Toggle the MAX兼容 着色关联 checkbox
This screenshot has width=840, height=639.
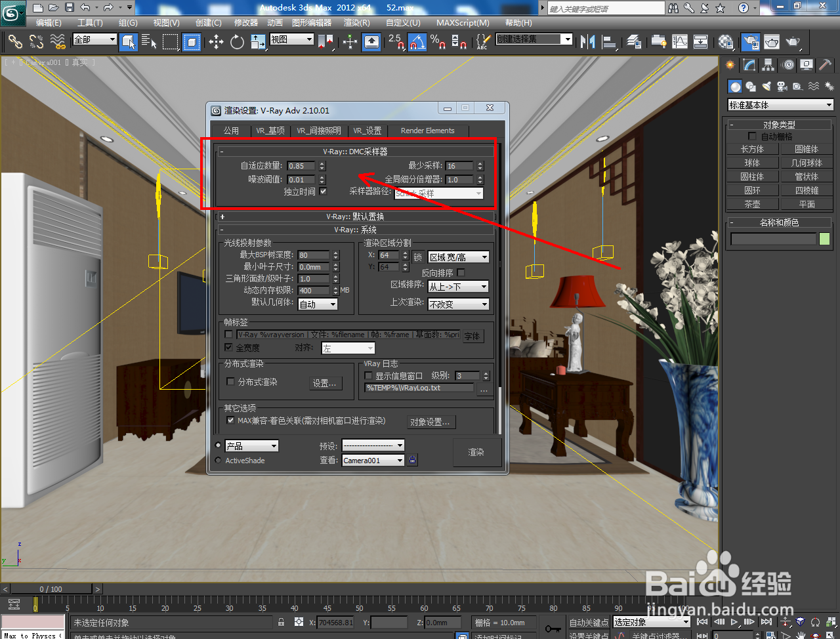click(x=230, y=420)
